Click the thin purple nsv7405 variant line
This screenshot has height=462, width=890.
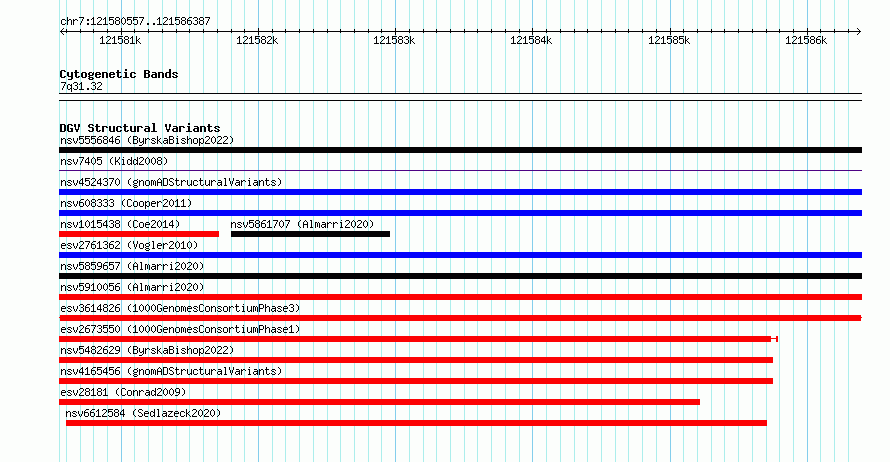pyautogui.click(x=460, y=170)
